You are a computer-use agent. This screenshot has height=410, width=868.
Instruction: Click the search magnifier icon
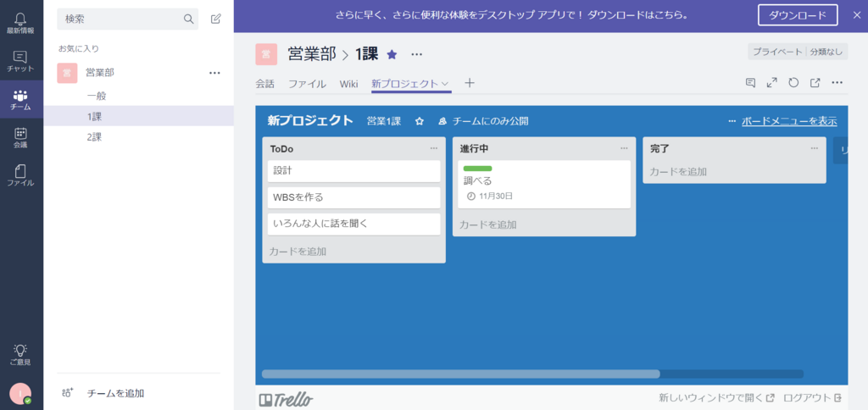coord(189,19)
